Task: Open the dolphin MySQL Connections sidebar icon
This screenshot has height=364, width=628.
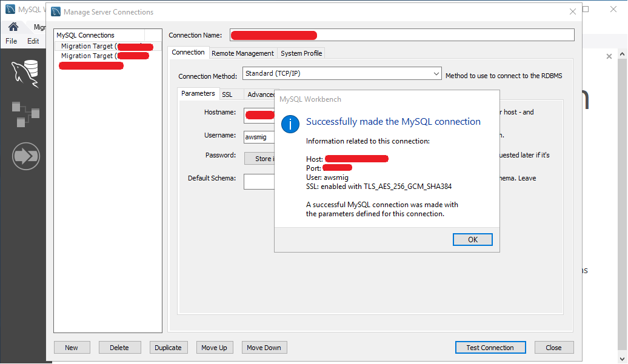Action: (x=25, y=73)
